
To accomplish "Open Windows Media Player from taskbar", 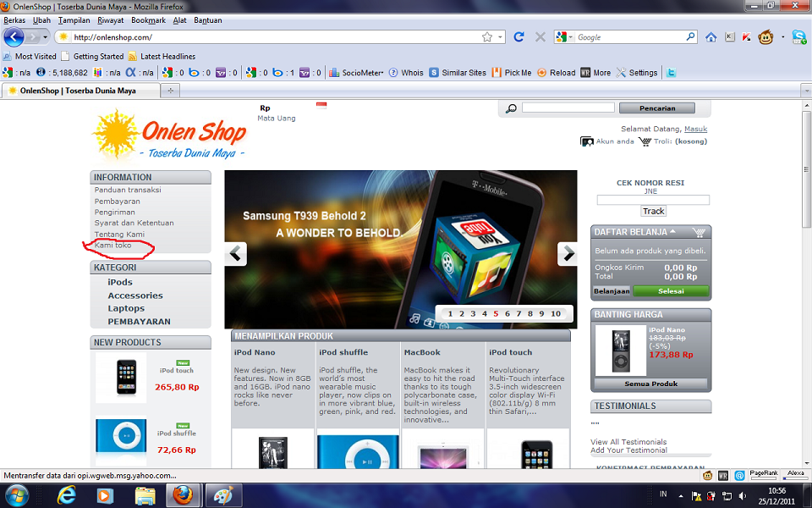I will coord(105,495).
